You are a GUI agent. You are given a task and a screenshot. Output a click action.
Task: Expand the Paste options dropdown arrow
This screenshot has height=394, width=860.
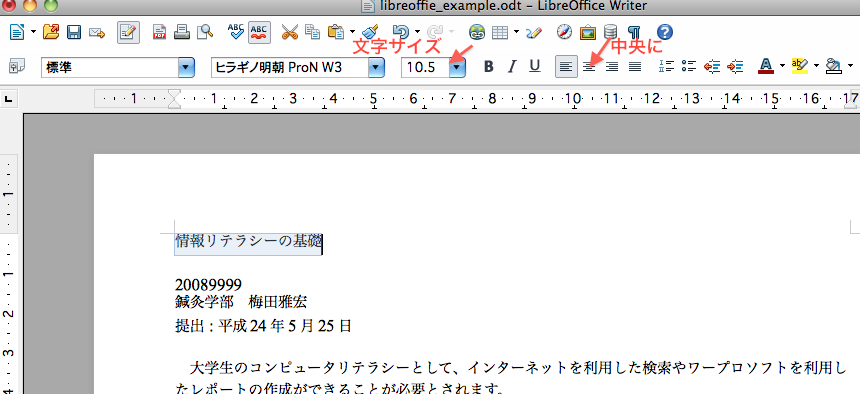tap(352, 32)
